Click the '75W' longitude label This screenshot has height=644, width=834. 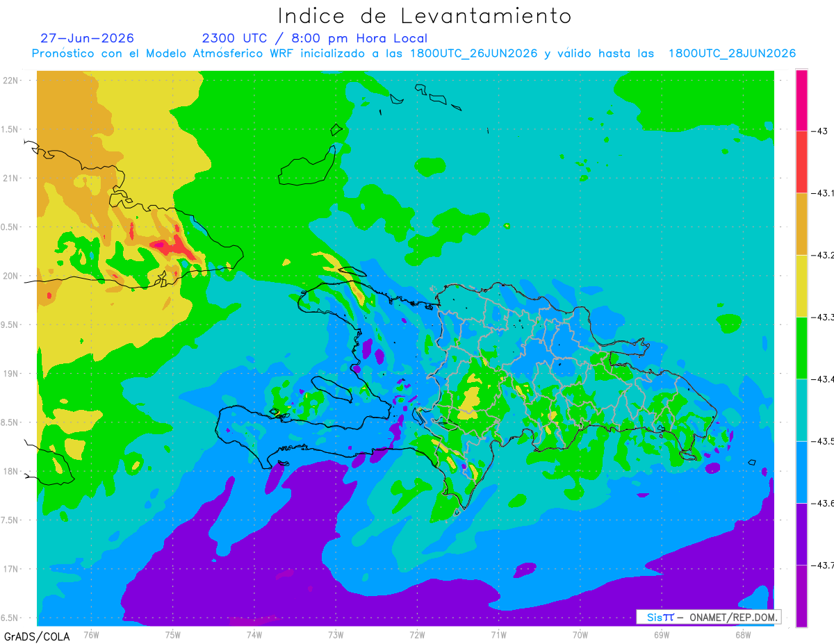[173, 634]
